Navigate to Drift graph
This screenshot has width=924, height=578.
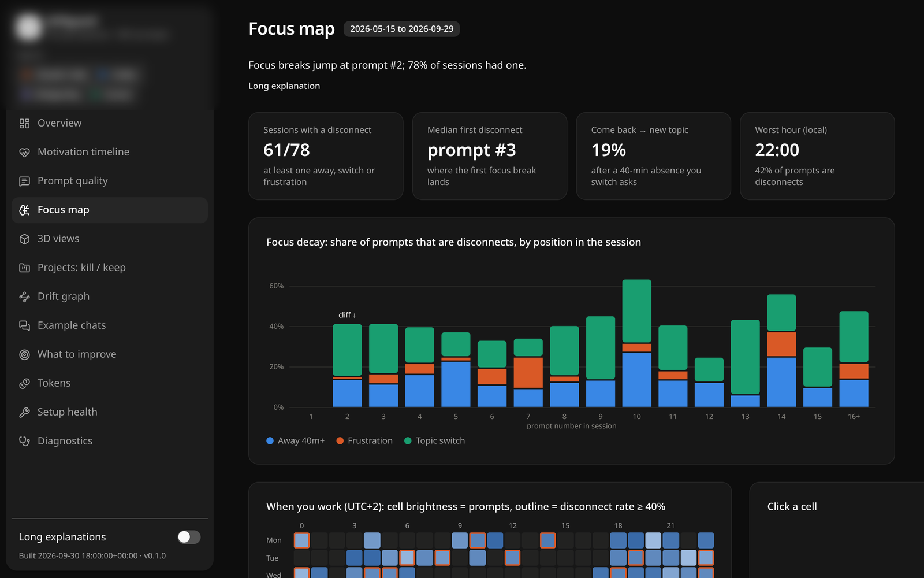coord(110,297)
